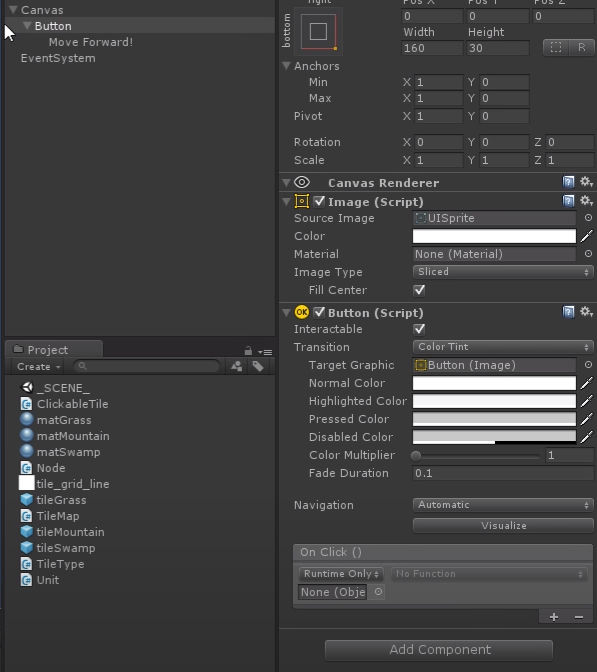Toggle raw edit mode R button
The image size is (597, 672).
tap(582, 47)
